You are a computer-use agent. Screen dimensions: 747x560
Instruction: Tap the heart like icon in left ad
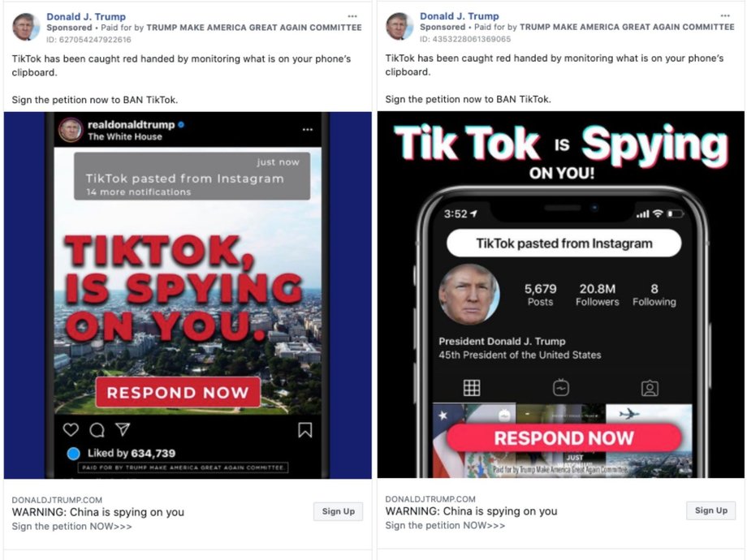point(71,429)
